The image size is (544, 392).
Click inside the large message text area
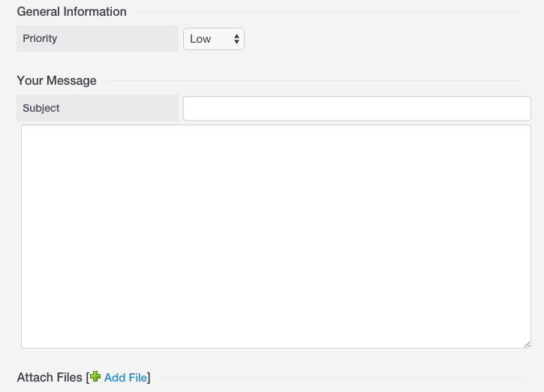[x=276, y=236]
